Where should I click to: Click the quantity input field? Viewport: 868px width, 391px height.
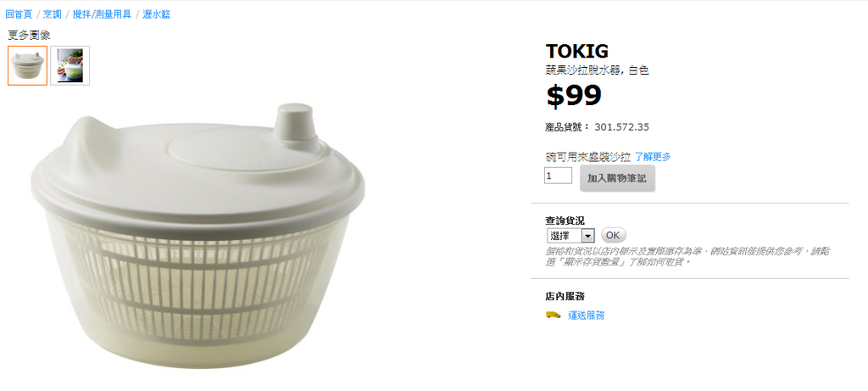pyautogui.click(x=558, y=176)
